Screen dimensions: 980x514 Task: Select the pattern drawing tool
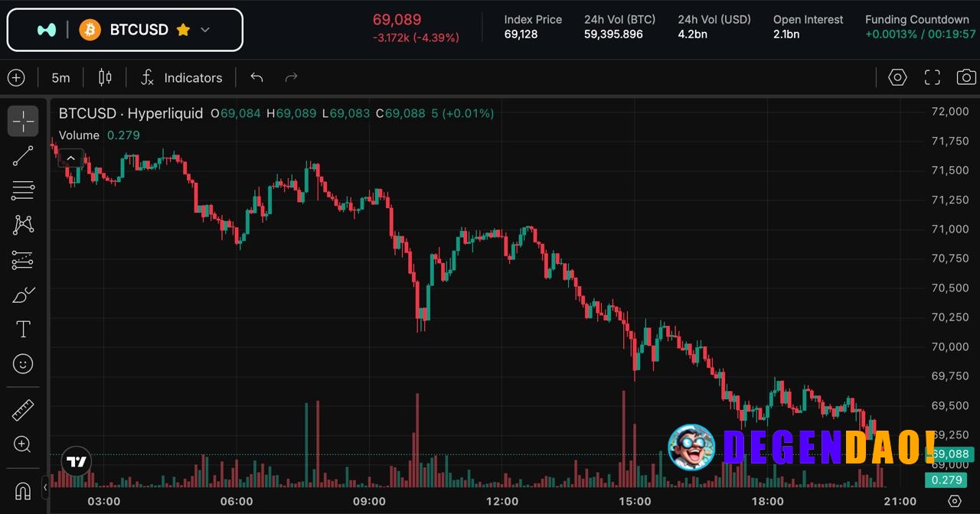[x=23, y=225]
